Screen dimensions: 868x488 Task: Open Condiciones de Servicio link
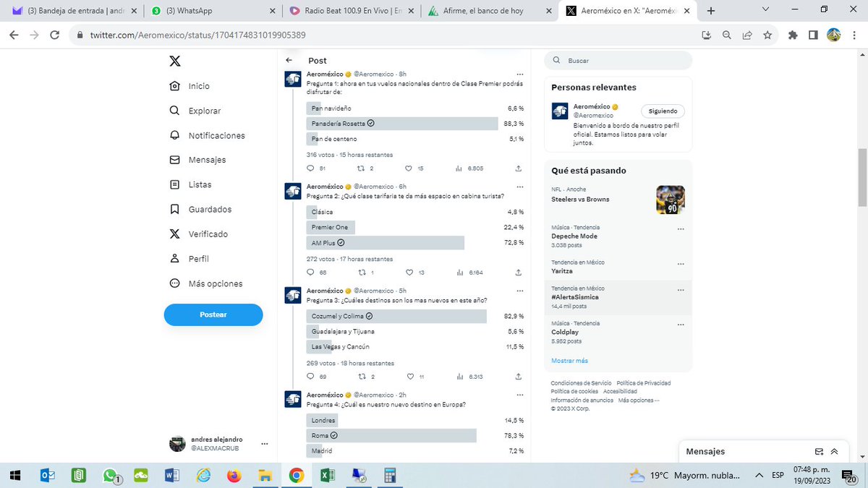tap(581, 383)
